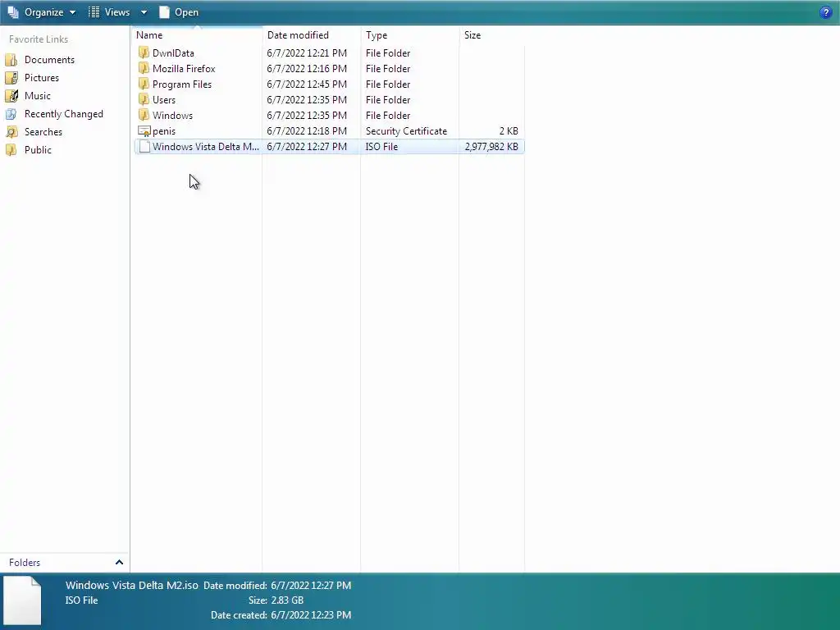Click the Documents folder icon in sidebar
Screen dimensions: 840x630
pos(11,59)
